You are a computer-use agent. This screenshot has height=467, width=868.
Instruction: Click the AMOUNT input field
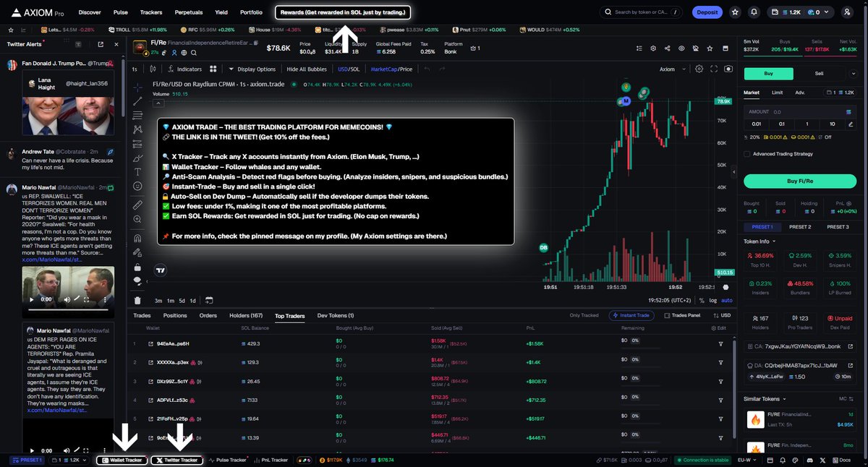pyautogui.click(x=799, y=112)
